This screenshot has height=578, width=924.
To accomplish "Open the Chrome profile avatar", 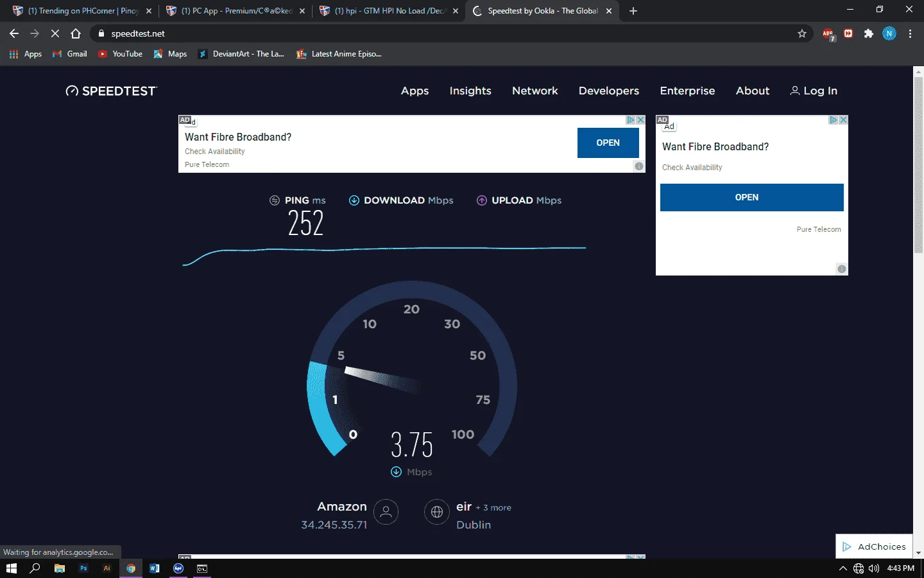I will 889,33.
